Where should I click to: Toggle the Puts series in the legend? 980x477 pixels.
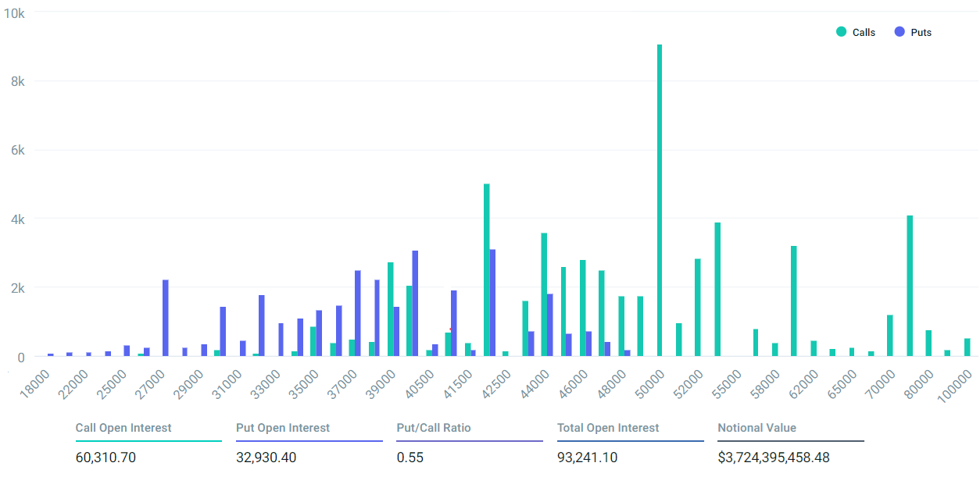click(913, 32)
